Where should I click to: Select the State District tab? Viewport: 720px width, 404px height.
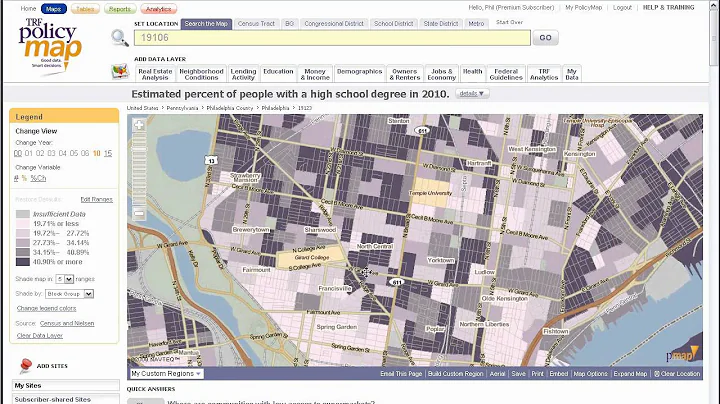click(441, 24)
